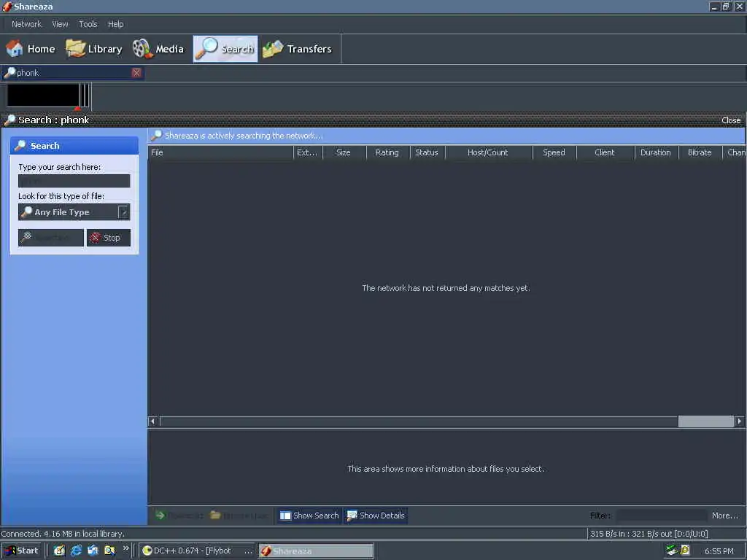
Task: Switch to the DC++ 0.674 taskbar window
Action: coord(197,551)
